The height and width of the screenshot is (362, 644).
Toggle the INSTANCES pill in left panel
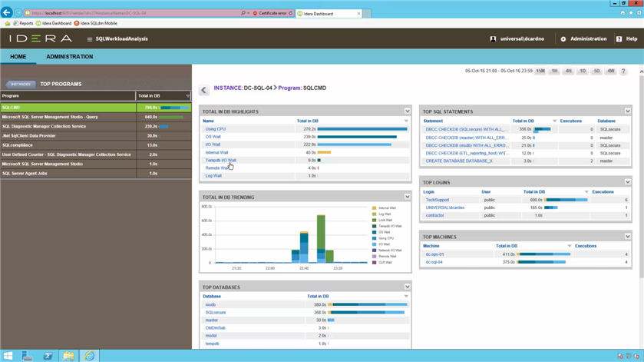tap(21, 84)
